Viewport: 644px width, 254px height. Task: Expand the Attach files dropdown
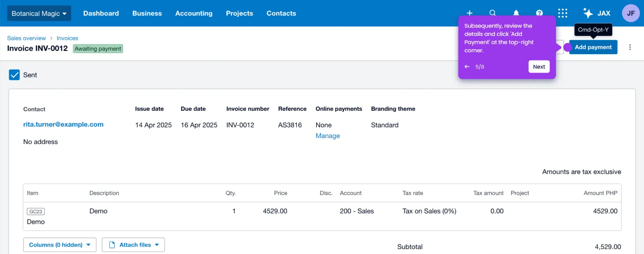tap(133, 245)
